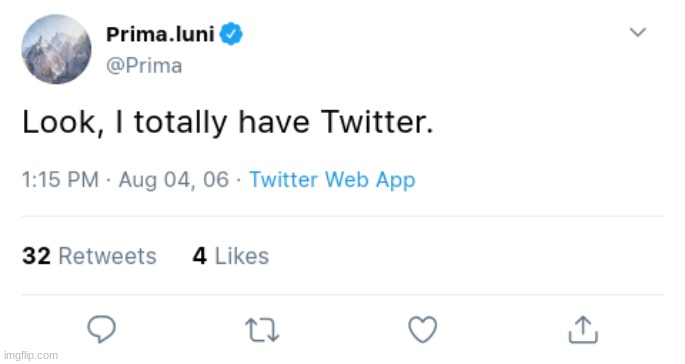Click the divider line above the action icons
Viewport: 685px width, 364px height.
(x=342, y=295)
